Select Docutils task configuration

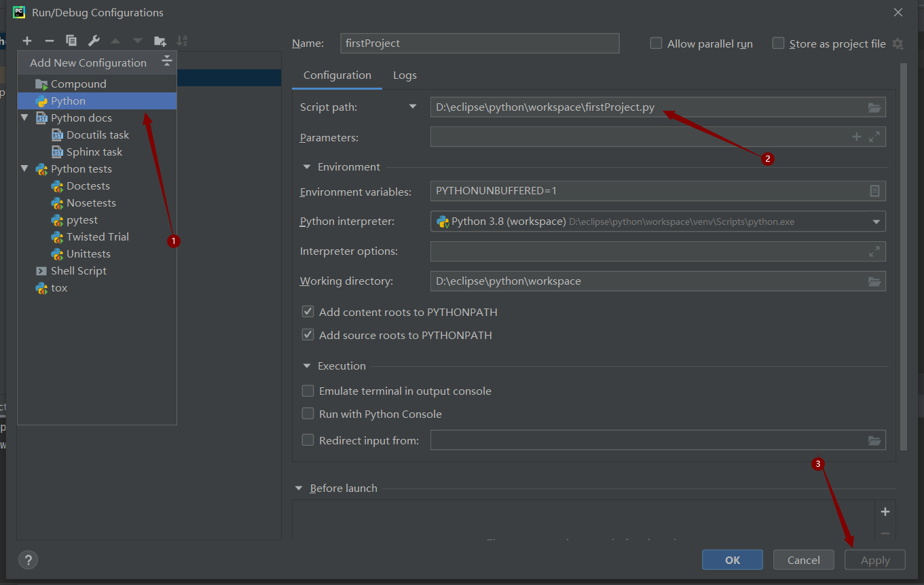97,135
